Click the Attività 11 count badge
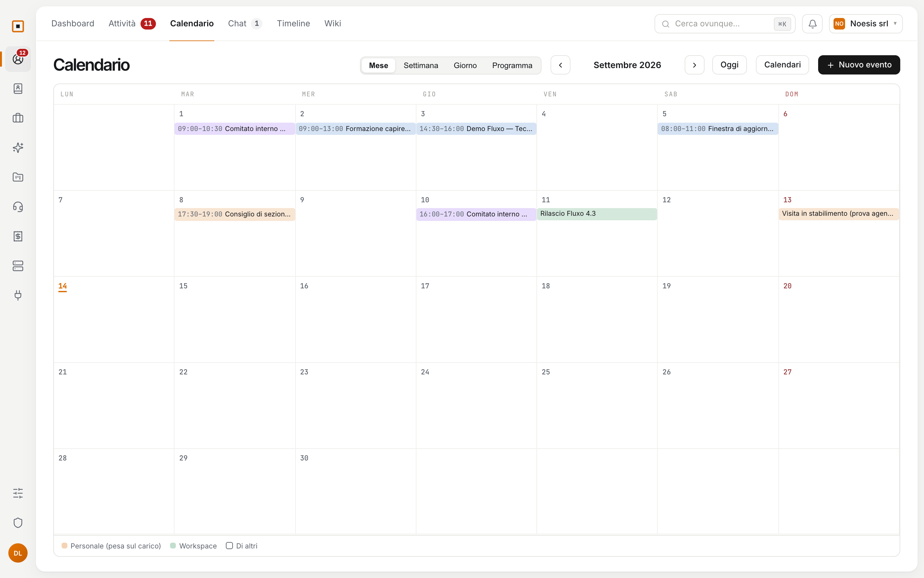 coord(148,24)
